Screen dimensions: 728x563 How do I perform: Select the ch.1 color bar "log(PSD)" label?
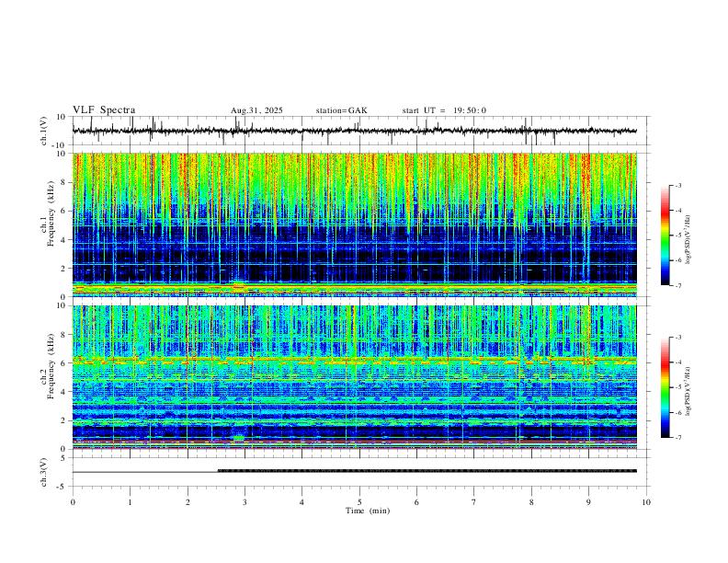coord(688,240)
